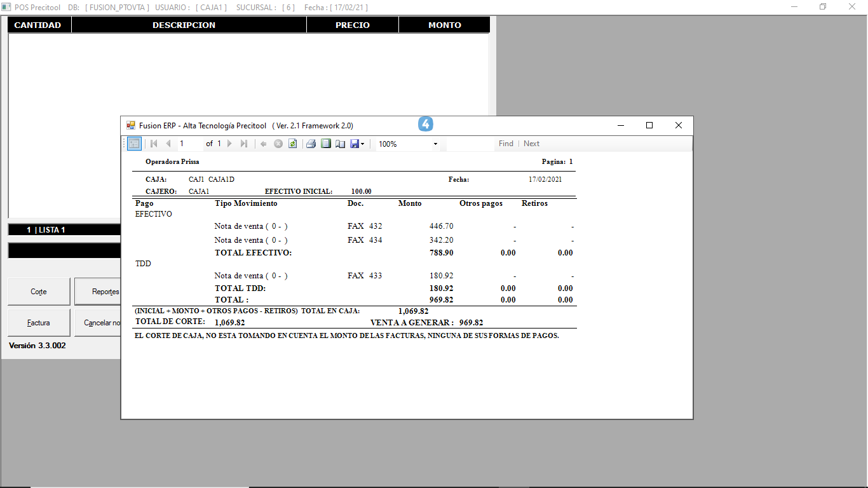This screenshot has height=488, width=868.
Task: Click the Retiros column heading
Action: [534, 203]
